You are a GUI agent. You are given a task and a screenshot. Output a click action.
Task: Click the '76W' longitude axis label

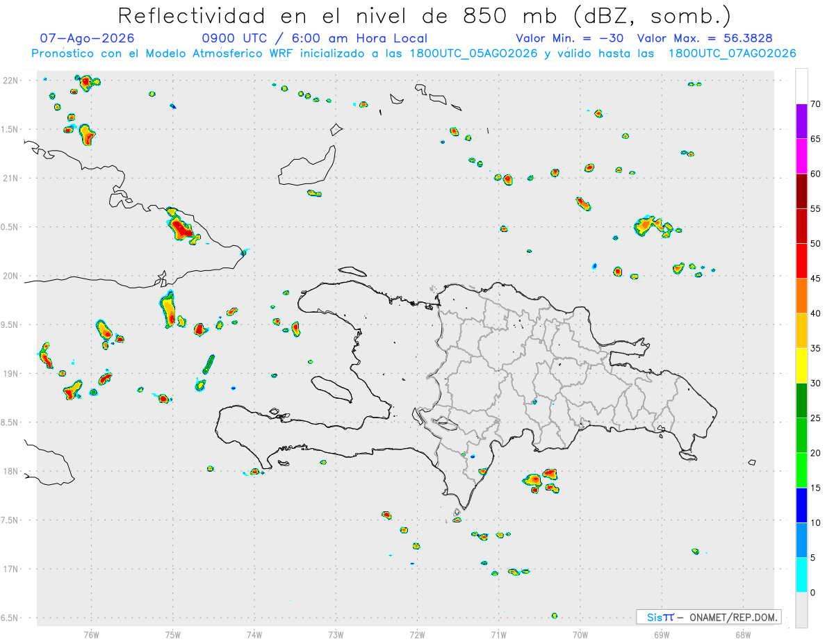[x=91, y=634]
